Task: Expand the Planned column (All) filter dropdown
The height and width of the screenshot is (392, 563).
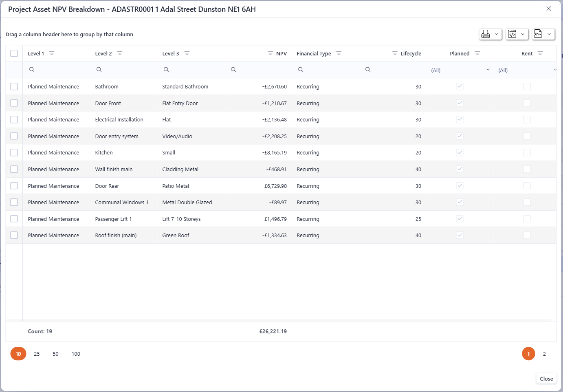Action: coord(488,70)
